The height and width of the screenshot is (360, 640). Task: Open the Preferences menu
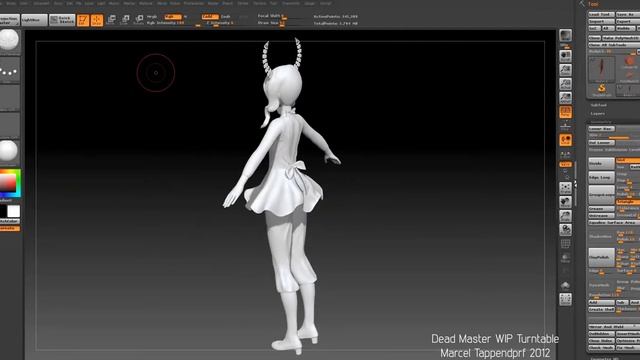[194, 3]
